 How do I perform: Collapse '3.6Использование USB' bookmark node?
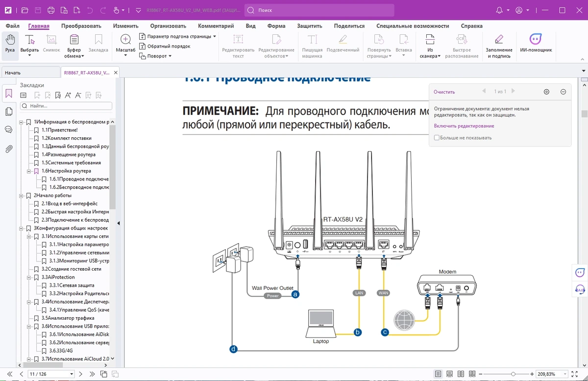(x=29, y=327)
